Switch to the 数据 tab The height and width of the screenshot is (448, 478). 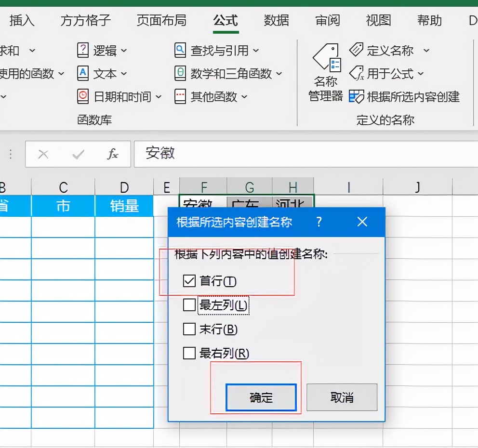[x=277, y=20]
